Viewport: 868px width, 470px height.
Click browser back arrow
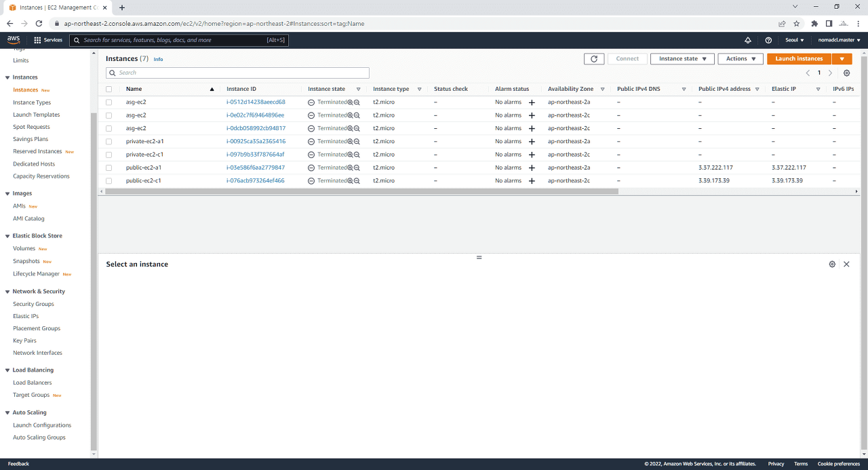9,23
